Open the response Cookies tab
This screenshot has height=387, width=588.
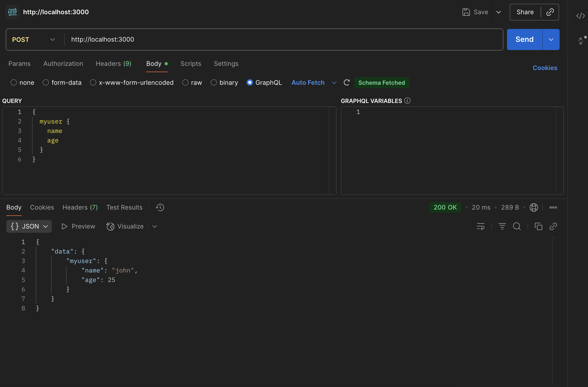[x=42, y=207]
